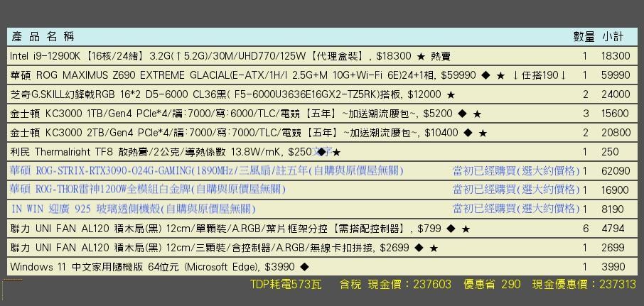Click subtotal 20800 for the KC3000 2TB
Image resolution: width=644 pixels, height=306 pixels.
(616, 133)
